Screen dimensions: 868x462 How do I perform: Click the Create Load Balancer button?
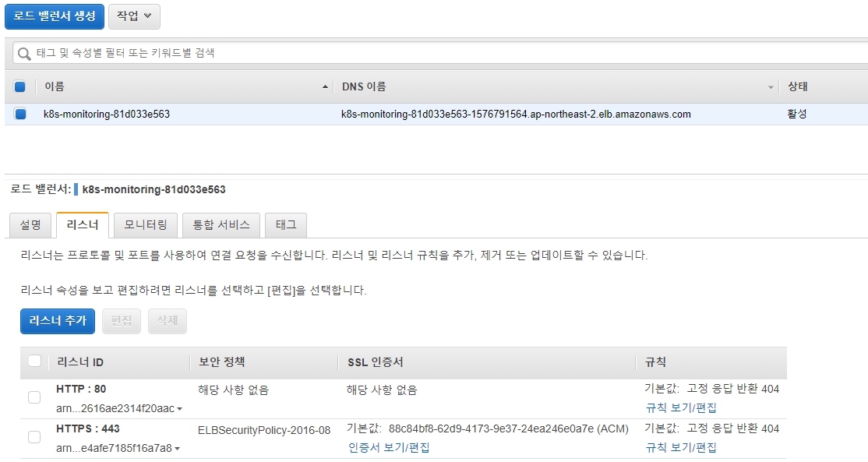pyautogui.click(x=55, y=16)
